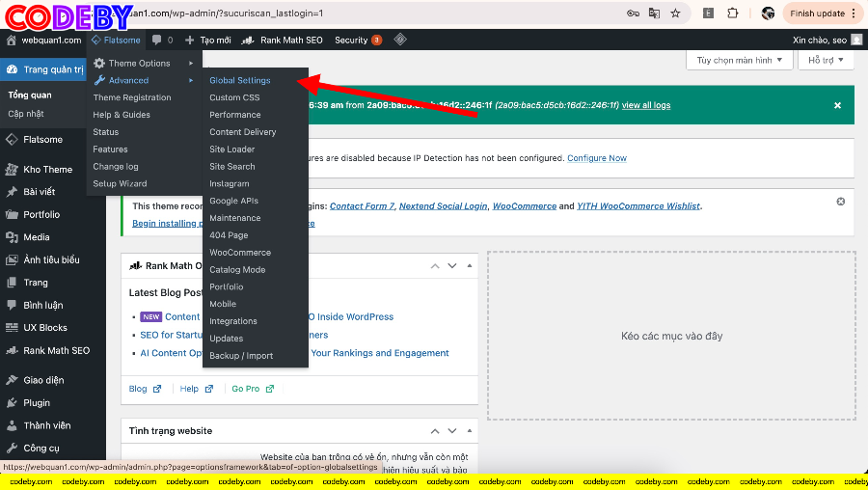Open UX Blocks in sidebar

pyautogui.click(x=43, y=328)
